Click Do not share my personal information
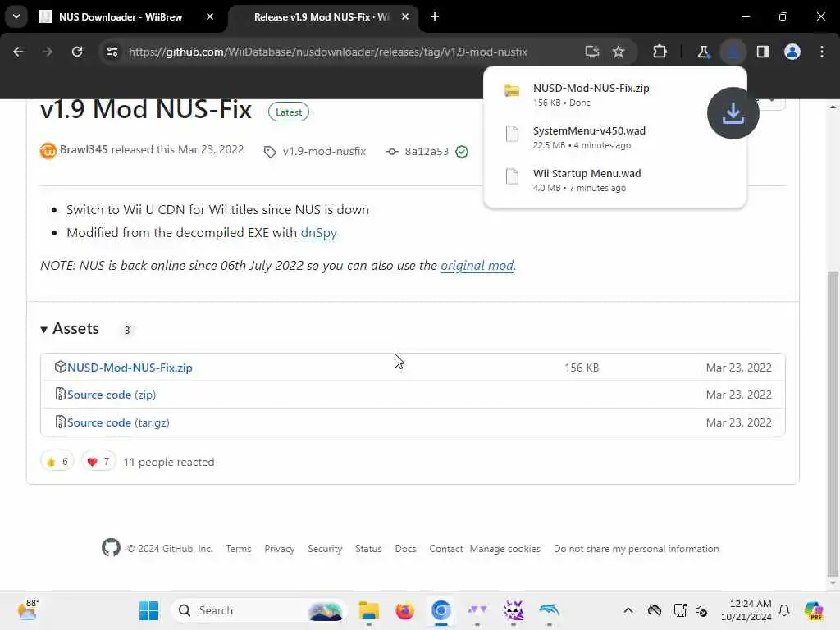Image resolution: width=840 pixels, height=630 pixels. 636,549
